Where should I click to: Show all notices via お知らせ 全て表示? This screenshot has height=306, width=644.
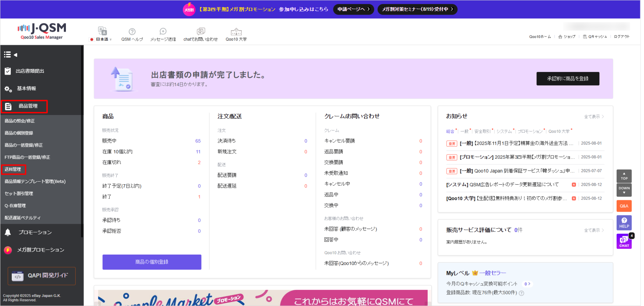pyautogui.click(x=594, y=117)
